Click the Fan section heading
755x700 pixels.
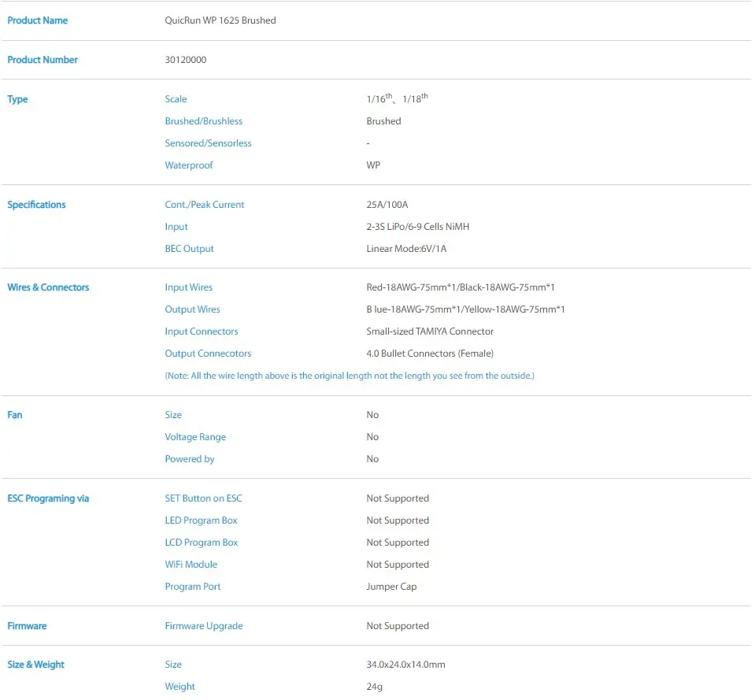tap(15, 415)
